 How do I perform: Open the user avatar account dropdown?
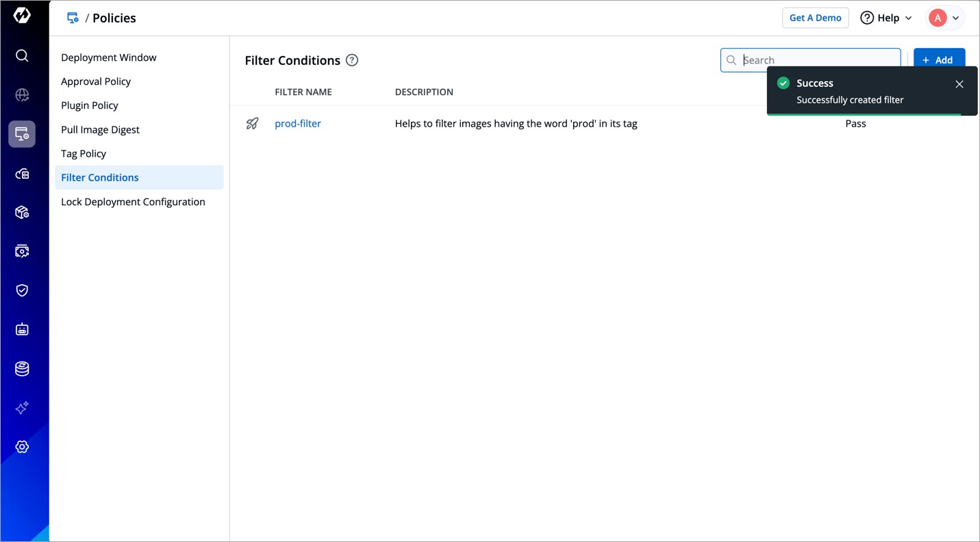click(945, 18)
